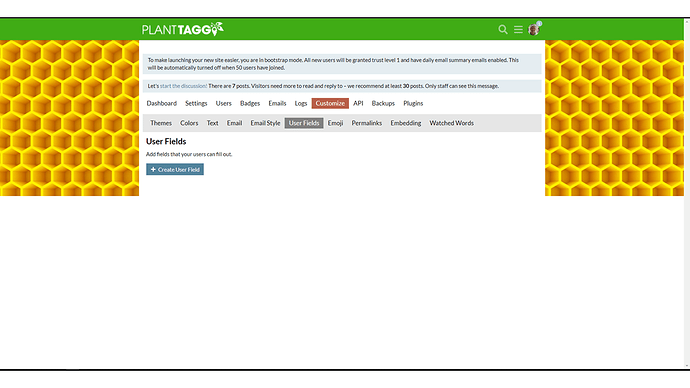Open the Permalinks sub-tab
The image size is (690, 388).
(367, 123)
